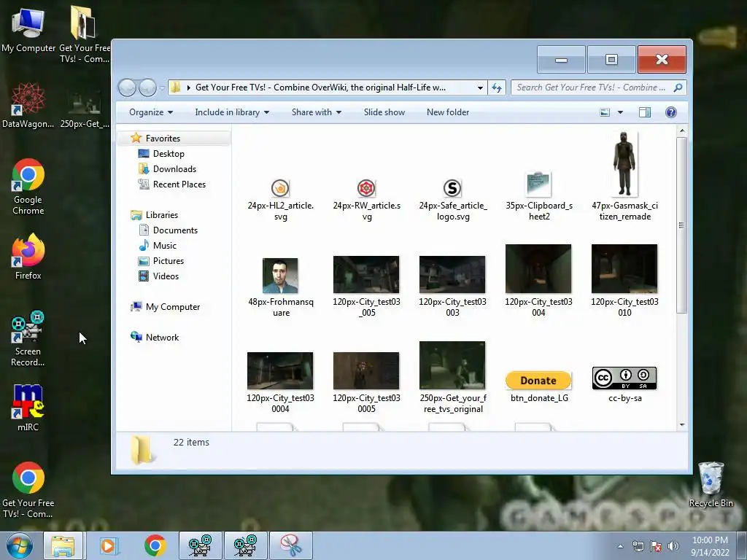Click the search magnifier icon

pos(678,87)
